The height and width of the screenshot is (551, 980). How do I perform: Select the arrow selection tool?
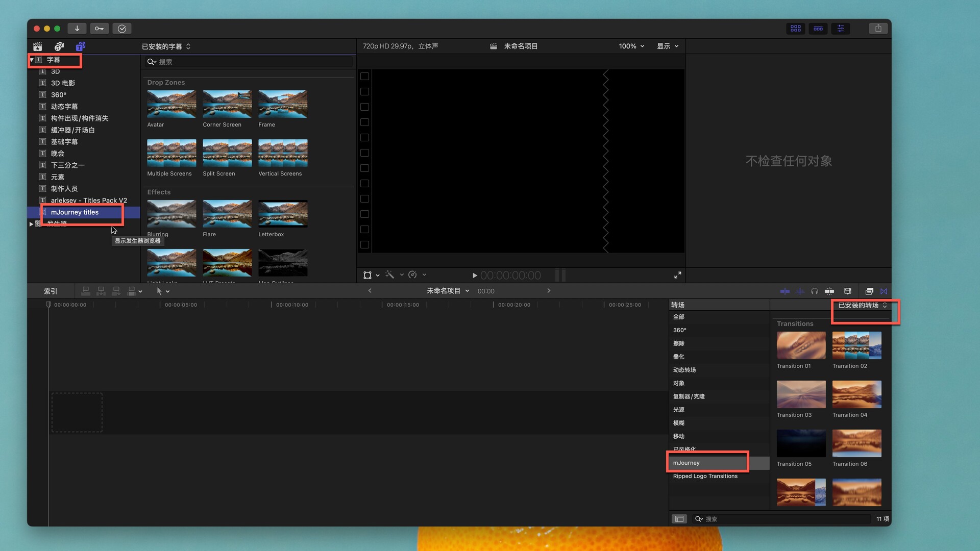pyautogui.click(x=159, y=291)
